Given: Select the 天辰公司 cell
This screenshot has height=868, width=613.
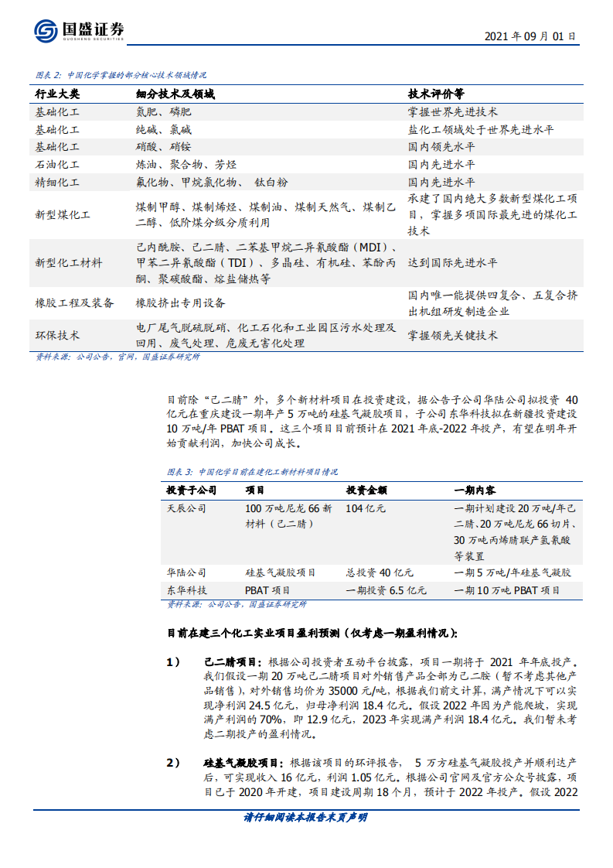Looking at the screenshot, I should pos(186,508).
